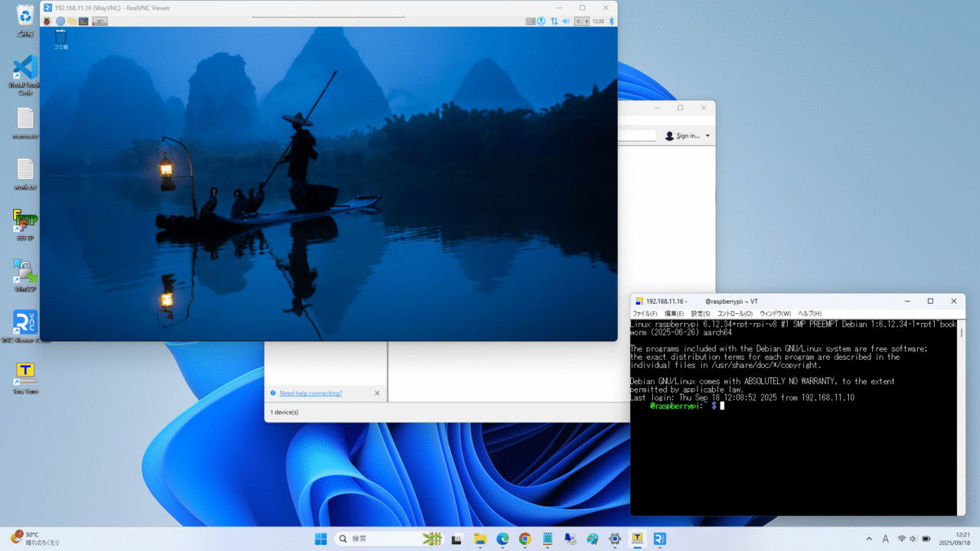Click the 'Need help connecting?' link
Viewport: 980px width, 551px height.
click(310, 393)
